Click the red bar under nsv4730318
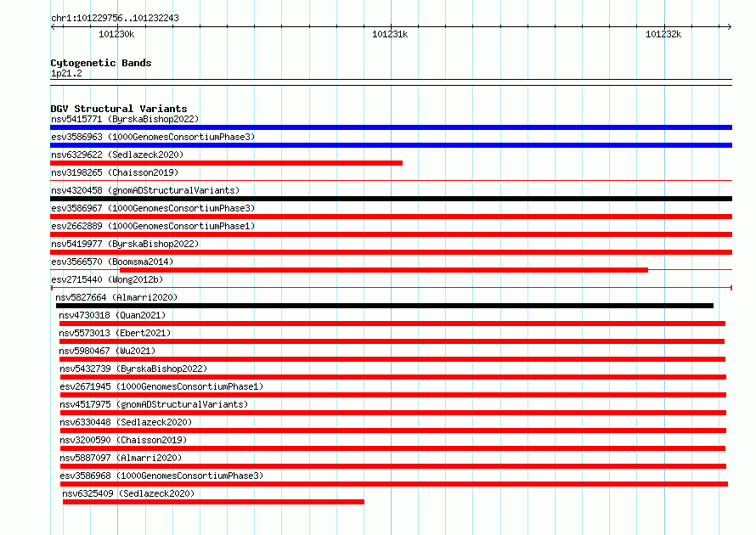Image resolution: width=756 pixels, height=535 pixels. tap(392, 324)
